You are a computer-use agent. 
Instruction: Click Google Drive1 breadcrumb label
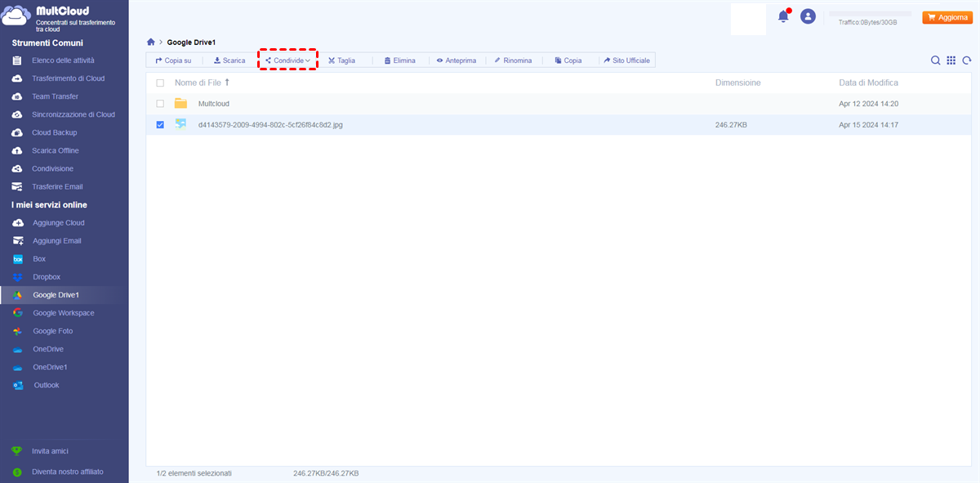tap(191, 42)
